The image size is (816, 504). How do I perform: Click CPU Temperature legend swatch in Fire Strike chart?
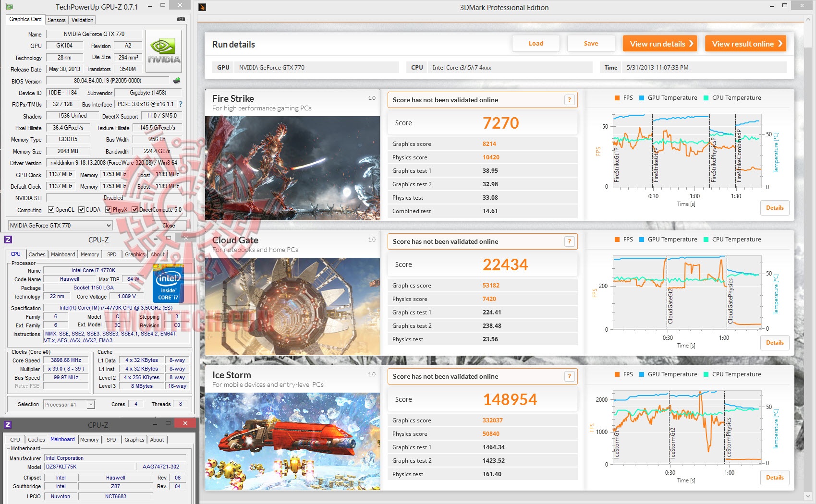[x=706, y=98]
